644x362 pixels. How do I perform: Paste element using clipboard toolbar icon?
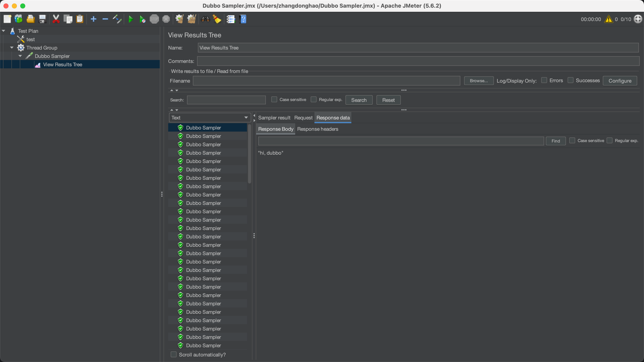[x=80, y=19]
